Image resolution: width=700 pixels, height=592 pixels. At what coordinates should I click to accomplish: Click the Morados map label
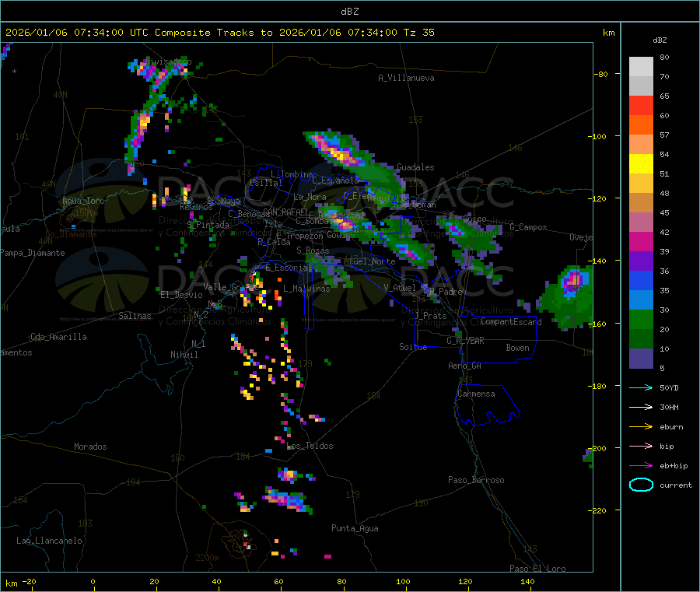point(90,447)
